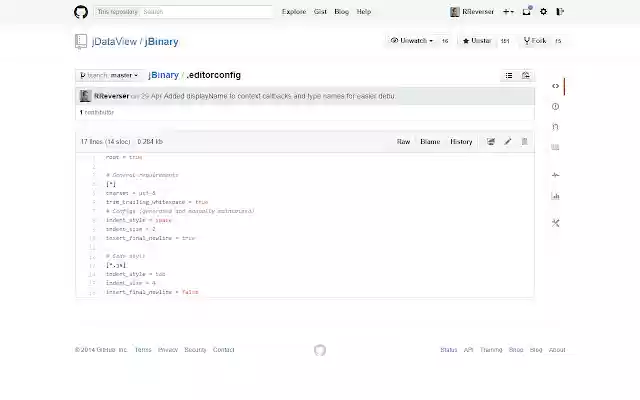Viewport: 640px width, 400px height.
Task: Select the '[*.js]' line of code
Action: pos(116,265)
